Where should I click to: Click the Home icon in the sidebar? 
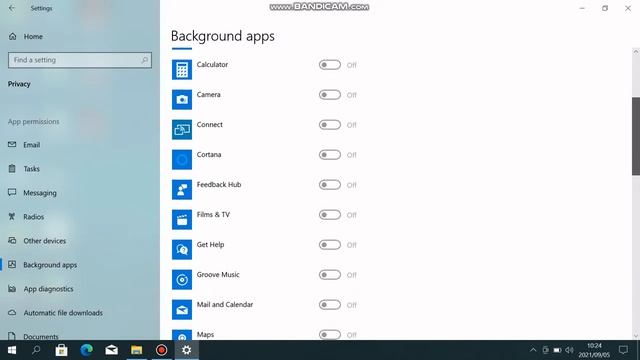[13, 36]
